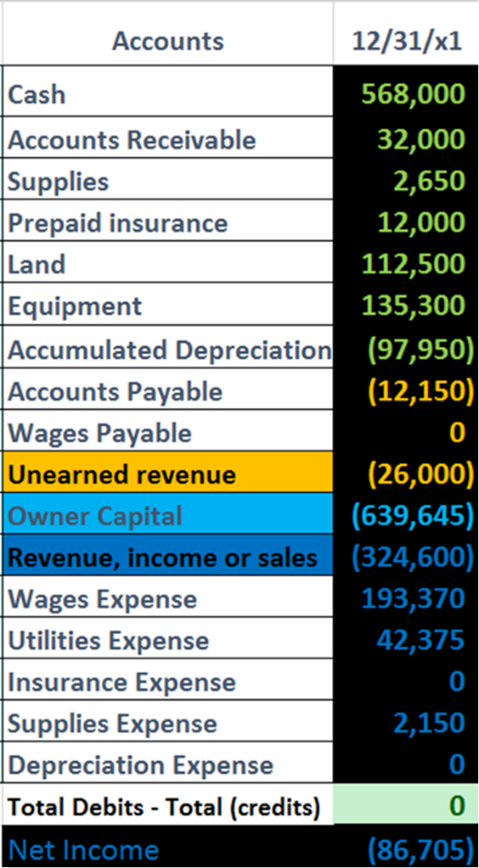Select the Wages Expense amount 193,370
This screenshot has height=868, width=479.
pyautogui.click(x=406, y=599)
